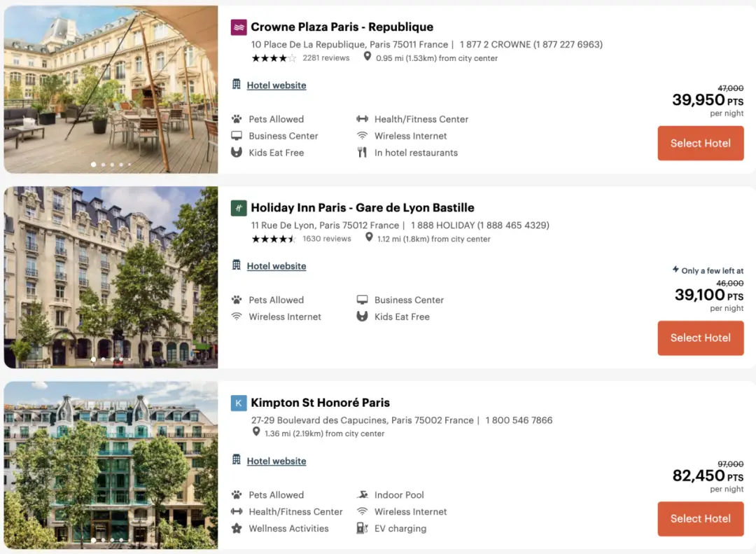Image resolution: width=756 pixels, height=554 pixels.
Task: Open Kimpton St Honoré Hotel website link
Action: [x=276, y=461]
